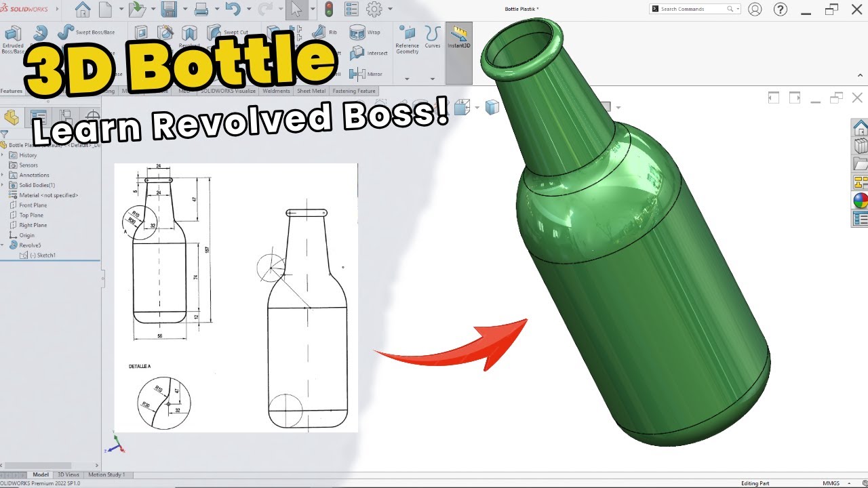Open the DimXpertManager tab
The width and height of the screenshot is (868, 488).
pyautogui.click(x=92, y=116)
